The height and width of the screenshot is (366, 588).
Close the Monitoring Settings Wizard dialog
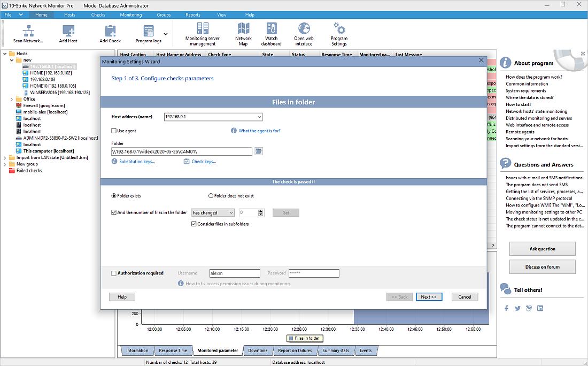point(481,60)
